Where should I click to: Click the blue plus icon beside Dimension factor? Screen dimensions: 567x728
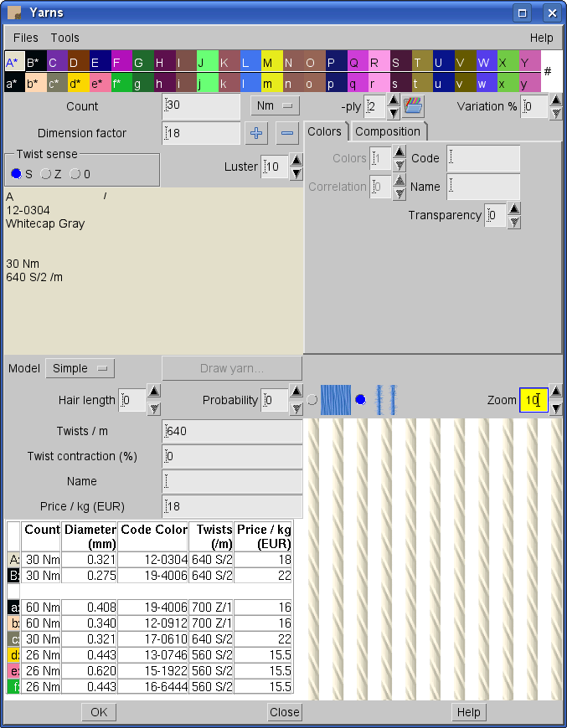click(257, 133)
